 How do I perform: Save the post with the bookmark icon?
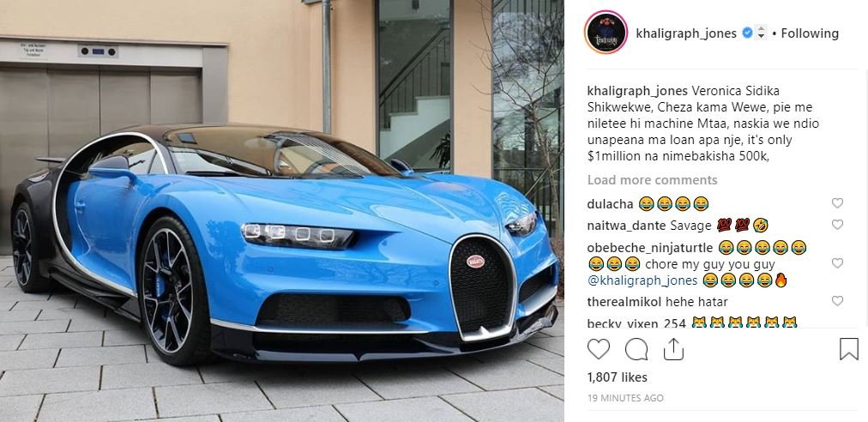coord(848,349)
